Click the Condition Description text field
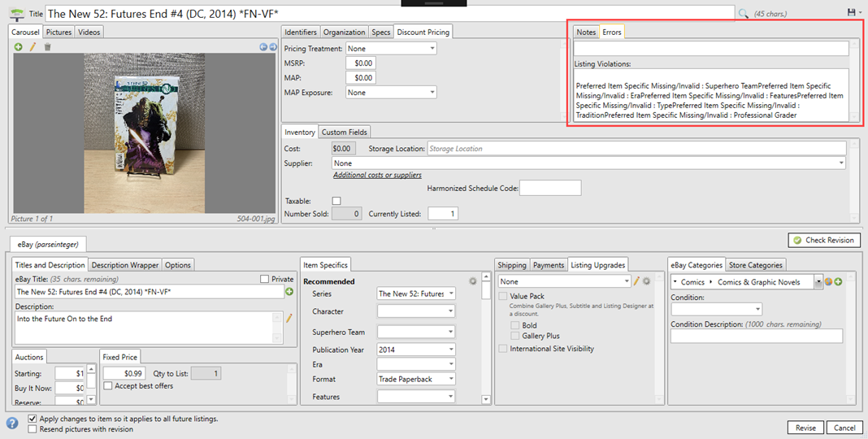 (756, 336)
